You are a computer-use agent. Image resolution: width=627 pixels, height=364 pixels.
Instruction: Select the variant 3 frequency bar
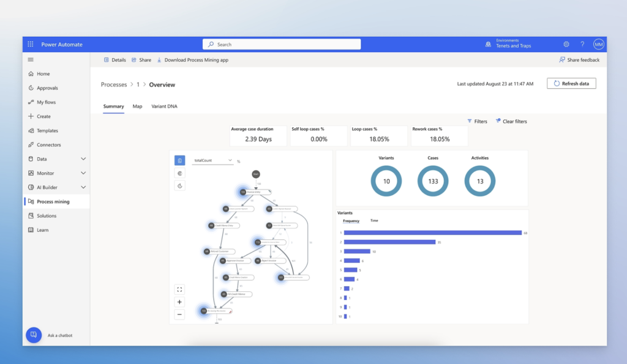tap(357, 251)
